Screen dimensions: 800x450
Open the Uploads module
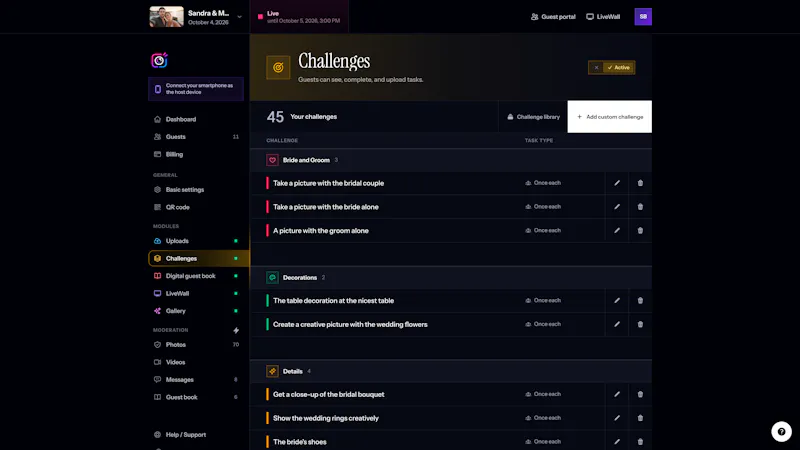click(x=196, y=241)
